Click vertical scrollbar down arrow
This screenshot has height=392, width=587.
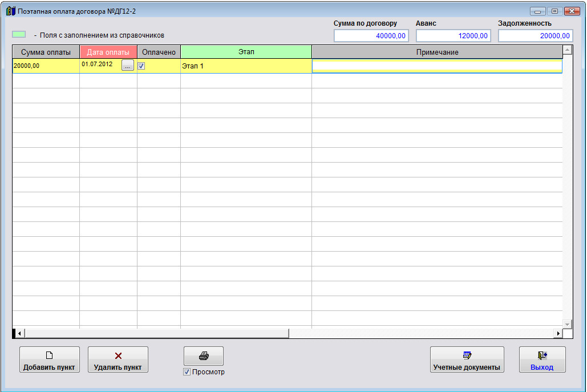coord(567,324)
